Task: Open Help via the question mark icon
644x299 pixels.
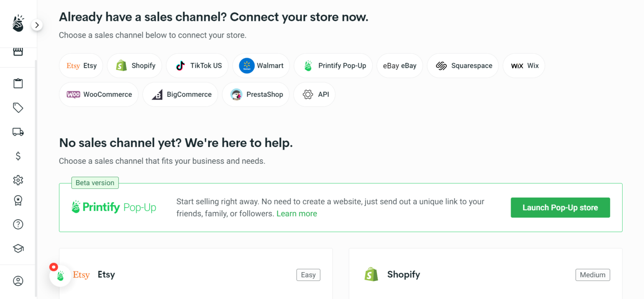Action: coord(18,224)
